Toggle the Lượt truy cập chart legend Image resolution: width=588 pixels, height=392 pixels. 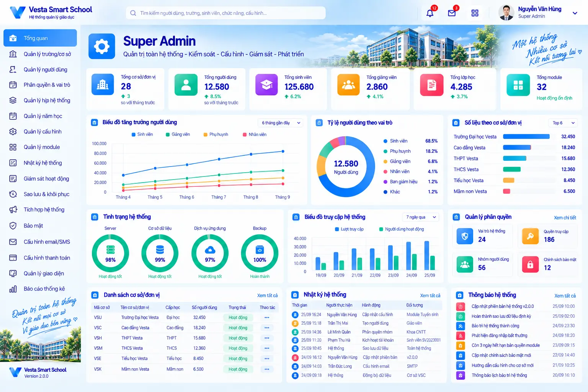click(x=349, y=229)
